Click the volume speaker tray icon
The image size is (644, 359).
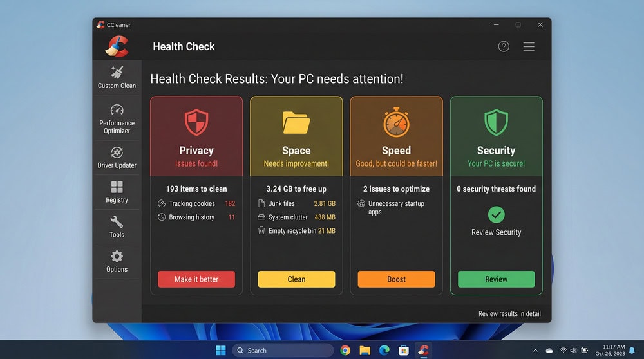[573, 351]
